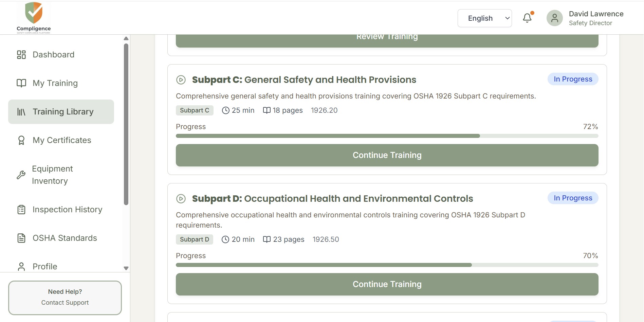644x322 pixels.
Task: Click the scrollbar down arrow
Action: [x=126, y=268]
